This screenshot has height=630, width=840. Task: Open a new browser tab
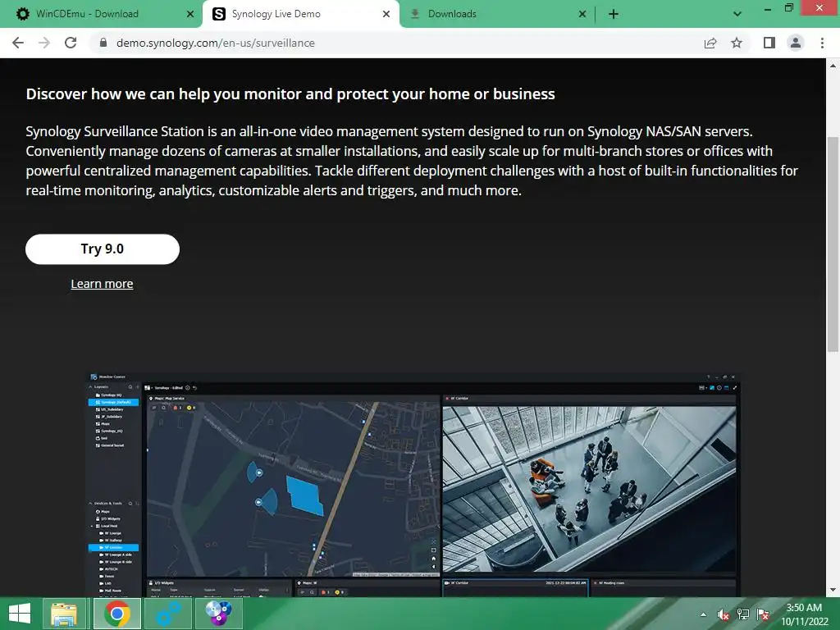point(614,14)
